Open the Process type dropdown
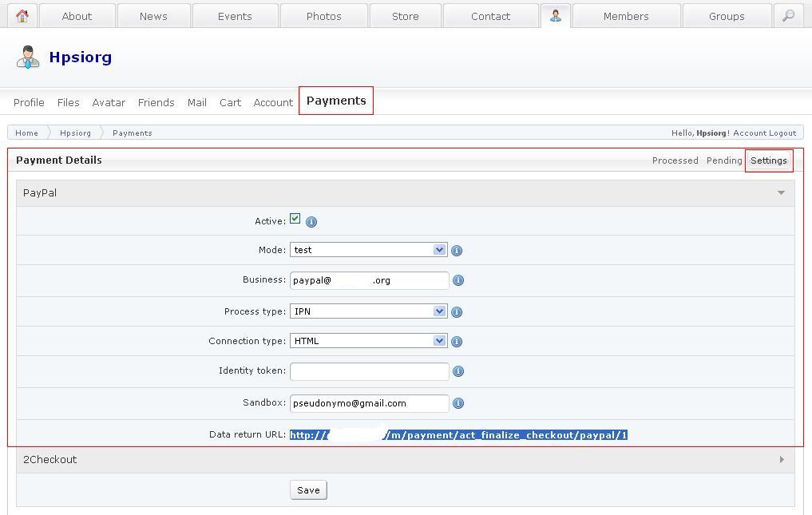The height and width of the screenshot is (515, 812). tap(368, 311)
